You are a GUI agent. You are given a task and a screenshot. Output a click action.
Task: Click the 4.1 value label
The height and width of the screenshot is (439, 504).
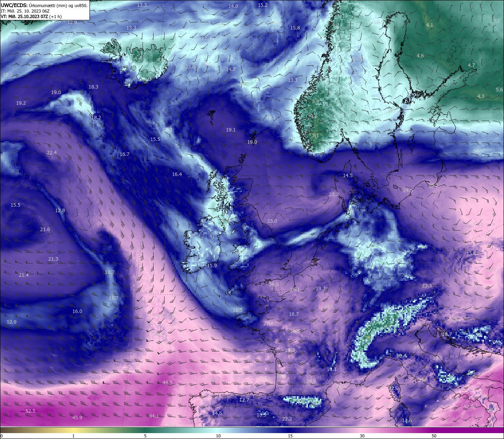[430, 25]
